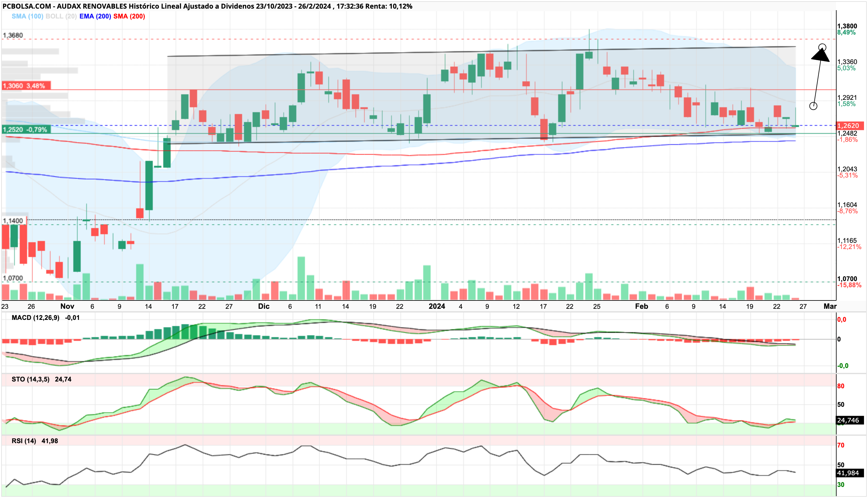The image size is (868, 498).
Task: Click the MACD value -0,01
Action: click(x=72, y=318)
